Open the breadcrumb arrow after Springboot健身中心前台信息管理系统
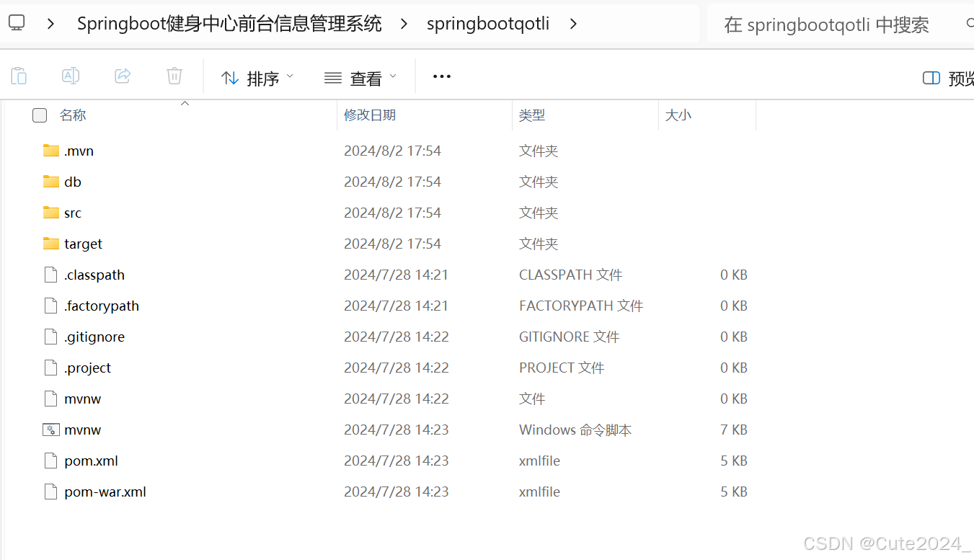This screenshot has height=560, width=974. click(404, 23)
